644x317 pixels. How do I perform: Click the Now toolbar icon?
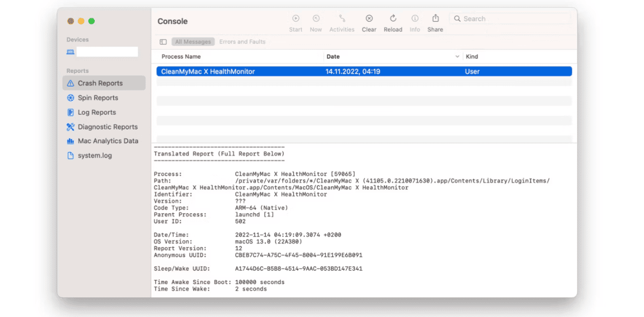[316, 19]
